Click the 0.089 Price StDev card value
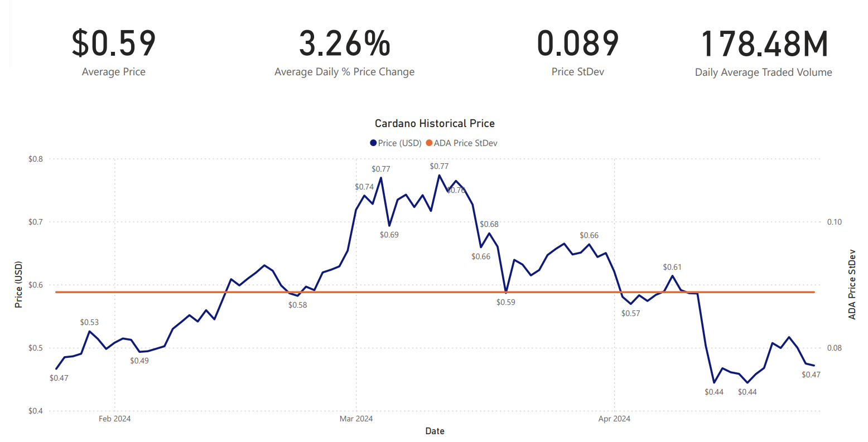The height and width of the screenshot is (442, 868). click(x=577, y=44)
